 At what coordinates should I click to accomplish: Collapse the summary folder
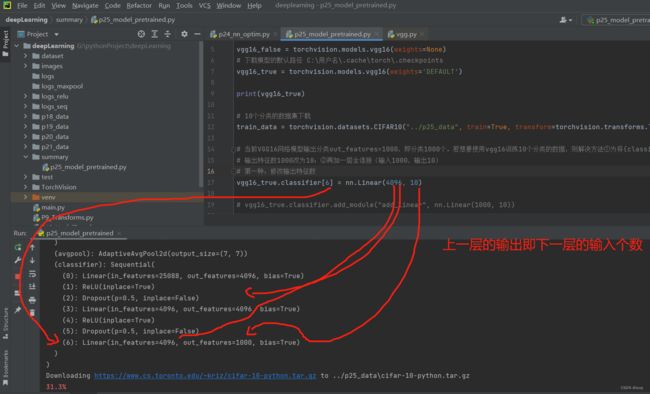(25, 157)
